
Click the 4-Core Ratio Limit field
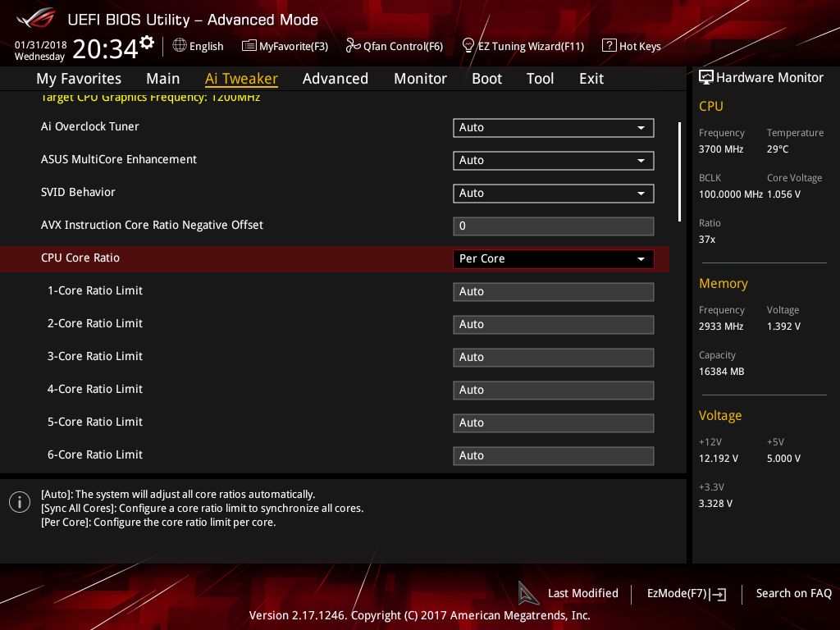click(x=554, y=390)
